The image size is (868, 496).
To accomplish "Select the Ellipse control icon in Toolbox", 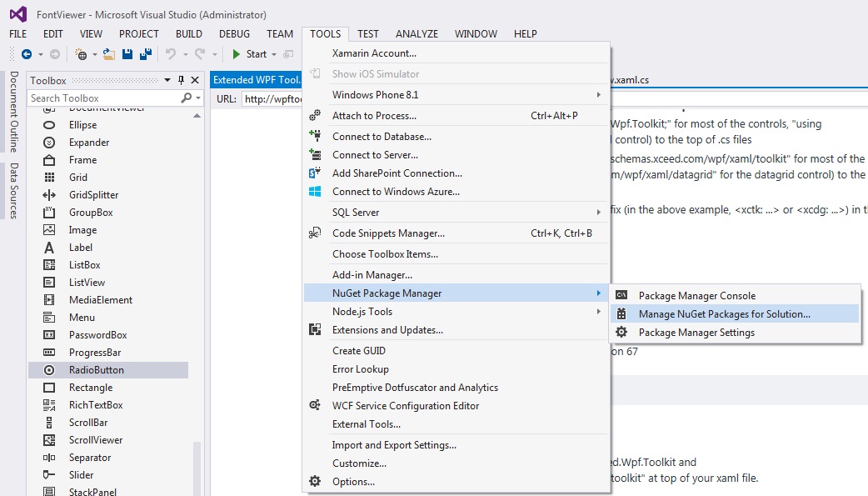I will pyautogui.click(x=49, y=125).
